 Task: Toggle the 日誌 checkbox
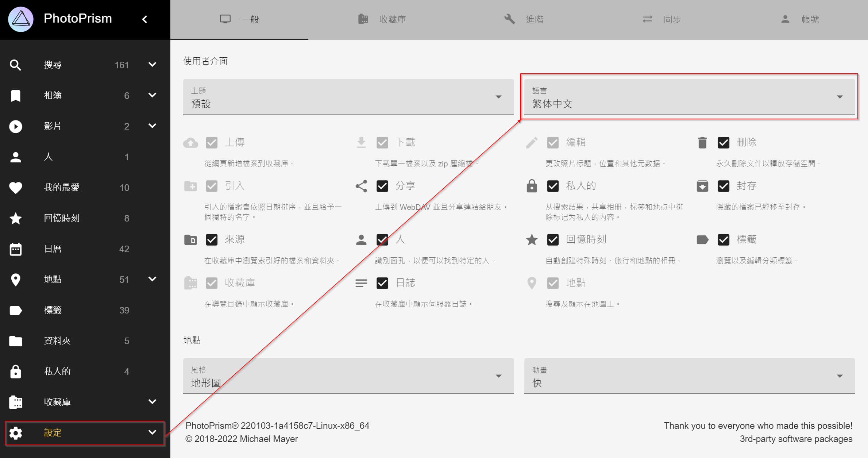coord(382,283)
